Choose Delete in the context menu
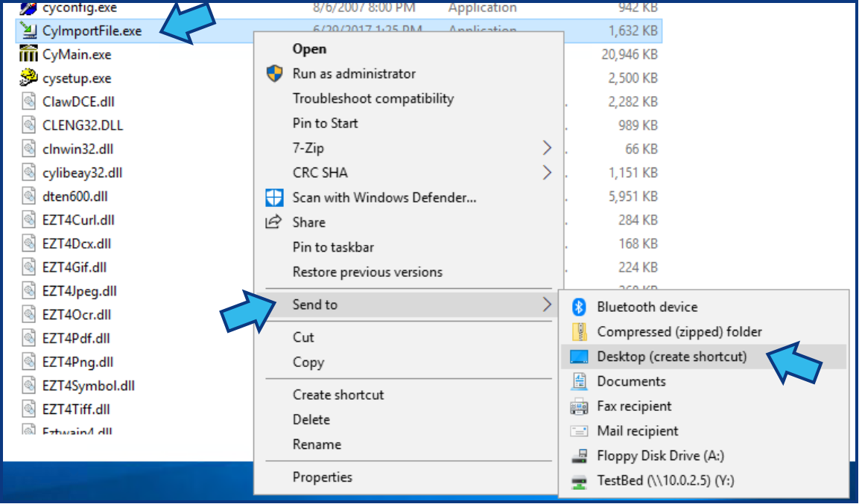Image resolution: width=859 pixels, height=504 pixels. 311,420
